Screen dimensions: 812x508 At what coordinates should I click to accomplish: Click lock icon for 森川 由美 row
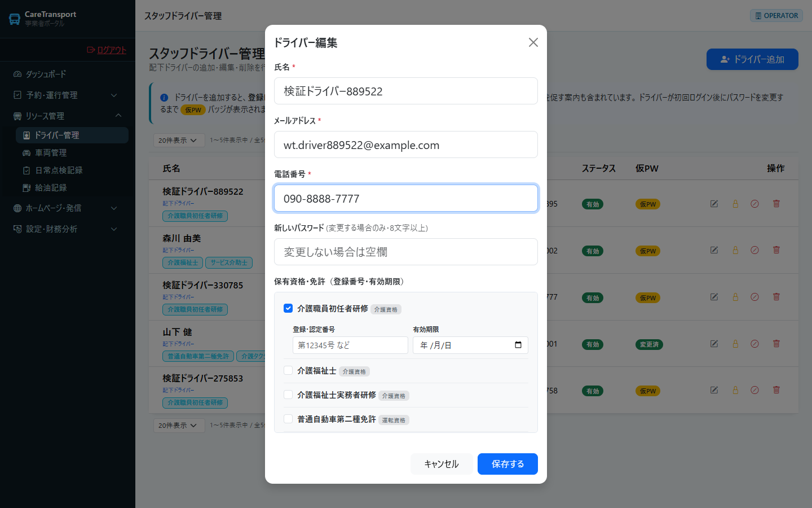coord(735,250)
